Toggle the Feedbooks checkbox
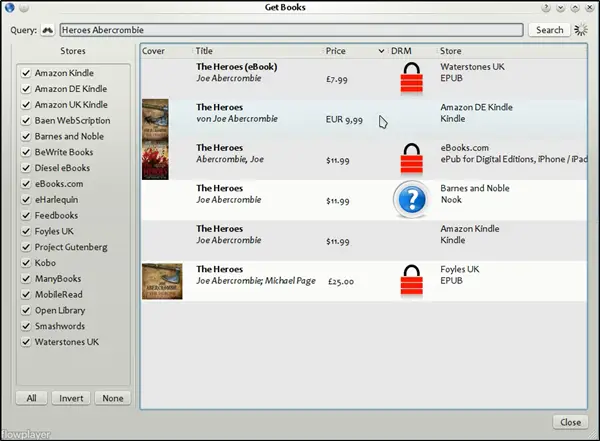 pos(26,216)
